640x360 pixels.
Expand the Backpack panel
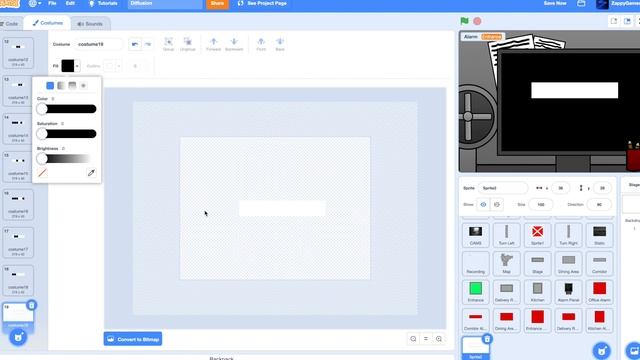tap(222, 358)
